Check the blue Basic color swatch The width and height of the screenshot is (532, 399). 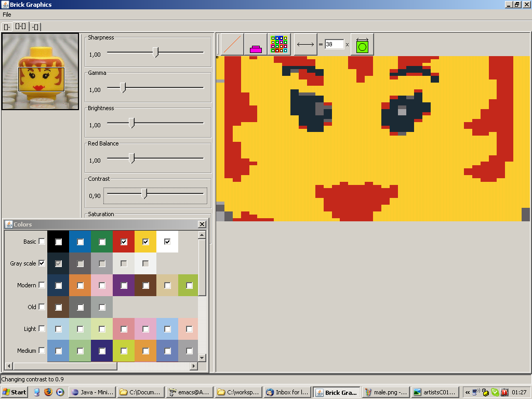coord(80,242)
